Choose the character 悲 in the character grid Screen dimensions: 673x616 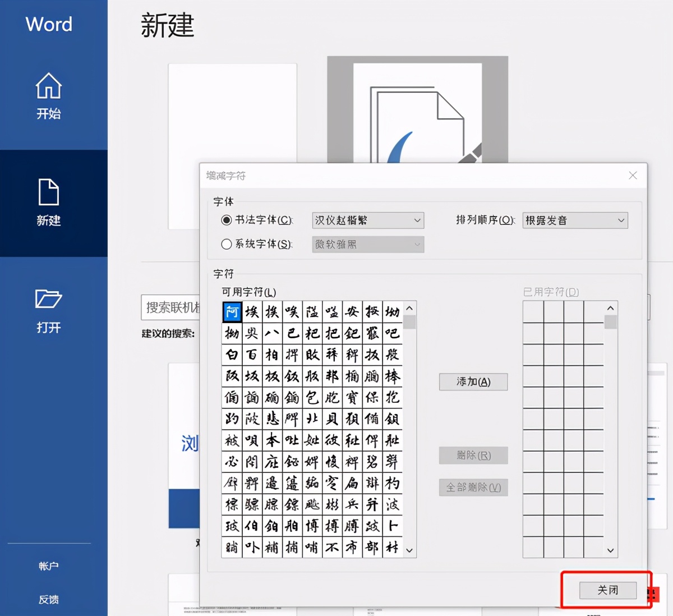272,419
